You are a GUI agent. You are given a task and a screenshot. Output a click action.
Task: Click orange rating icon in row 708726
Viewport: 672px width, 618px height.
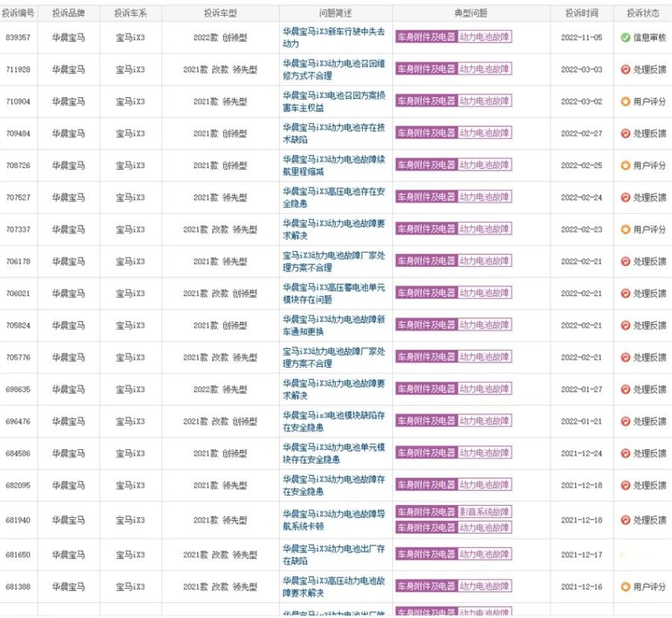[625, 166]
